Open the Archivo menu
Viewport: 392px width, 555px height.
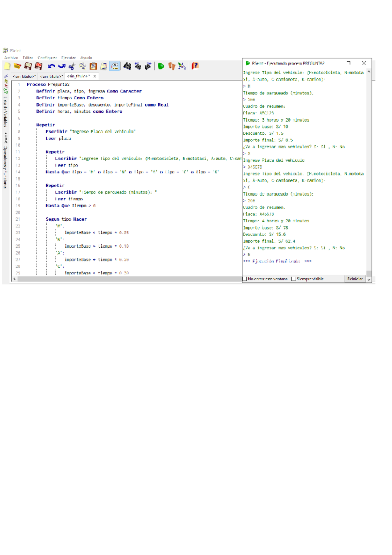[11, 58]
